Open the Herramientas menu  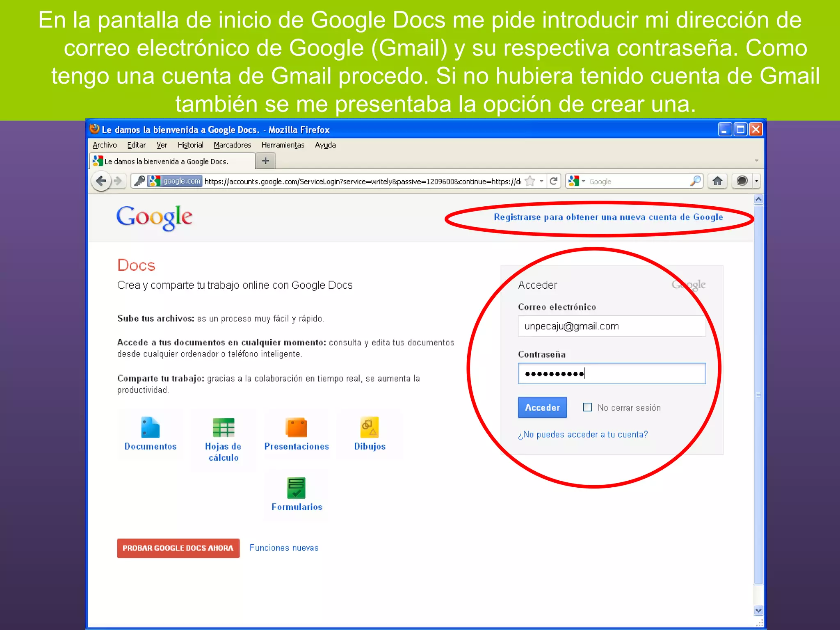283,145
